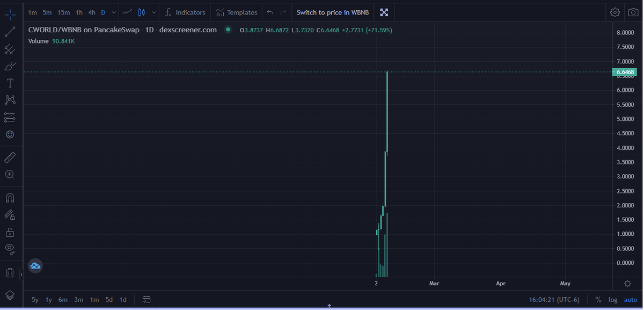644x310 pixels.
Task: Select the 5y range at the bottom
Action: 35,299
